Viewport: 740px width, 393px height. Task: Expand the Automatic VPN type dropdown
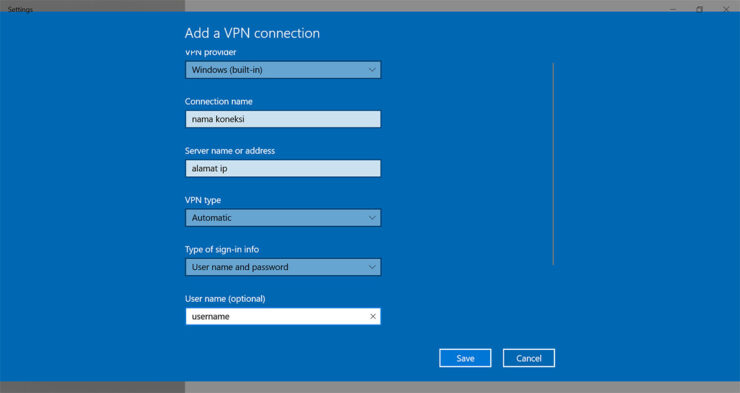(x=283, y=218)
